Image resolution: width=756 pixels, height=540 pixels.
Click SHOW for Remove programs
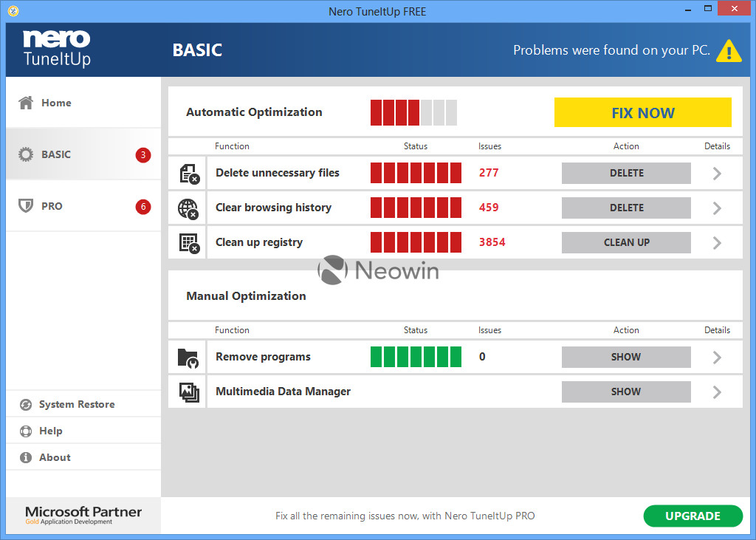coord(626,357)
